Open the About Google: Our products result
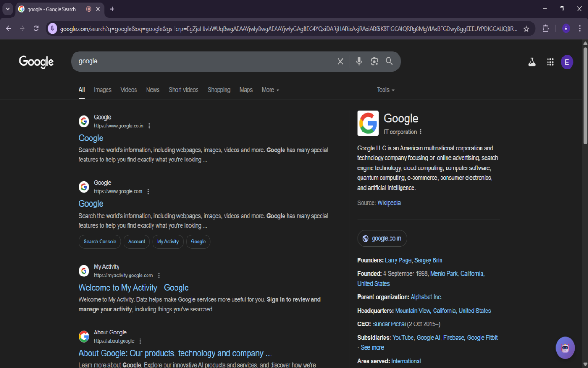The width and height of the screenshot is (588, 368). pyautogui.click(x=175, y=353)
